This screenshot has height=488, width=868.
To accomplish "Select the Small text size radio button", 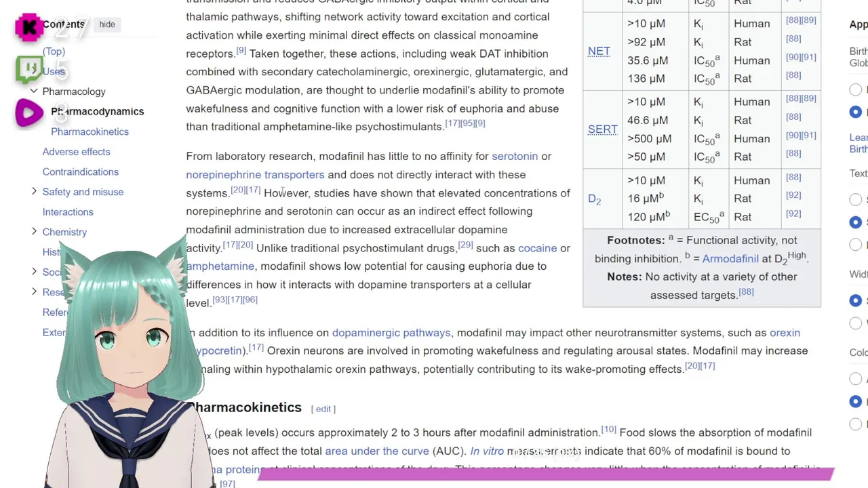I will [856, 199].
